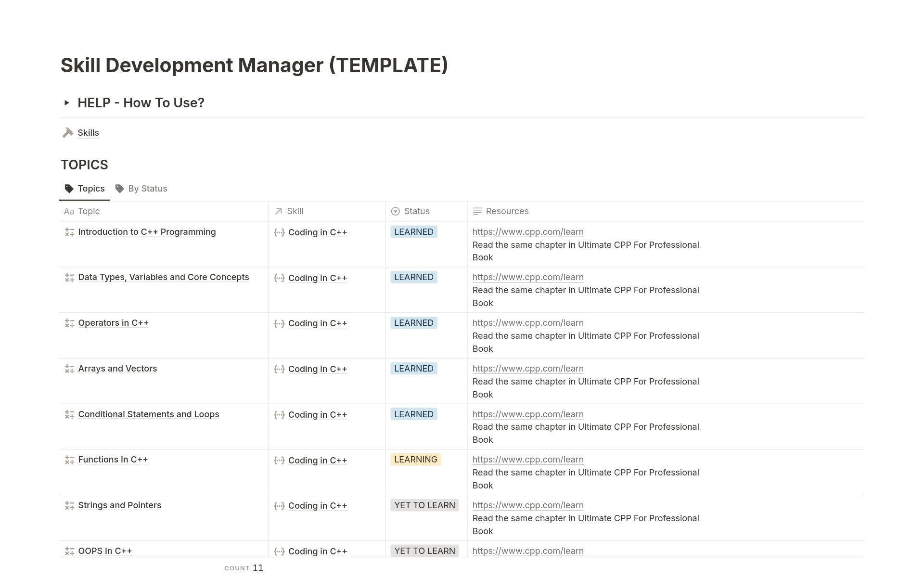Click the relation icon in the Strings and Pointers row
The image size is (924, 577).
[279, 506]
